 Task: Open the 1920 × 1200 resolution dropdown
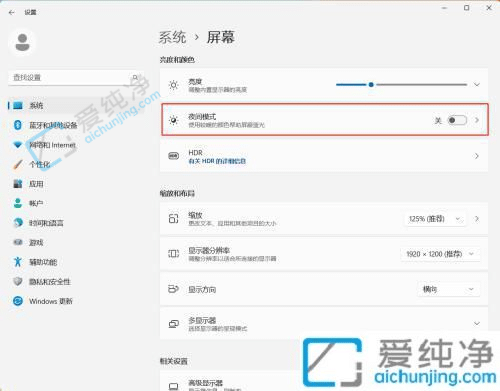coord(440,254)
